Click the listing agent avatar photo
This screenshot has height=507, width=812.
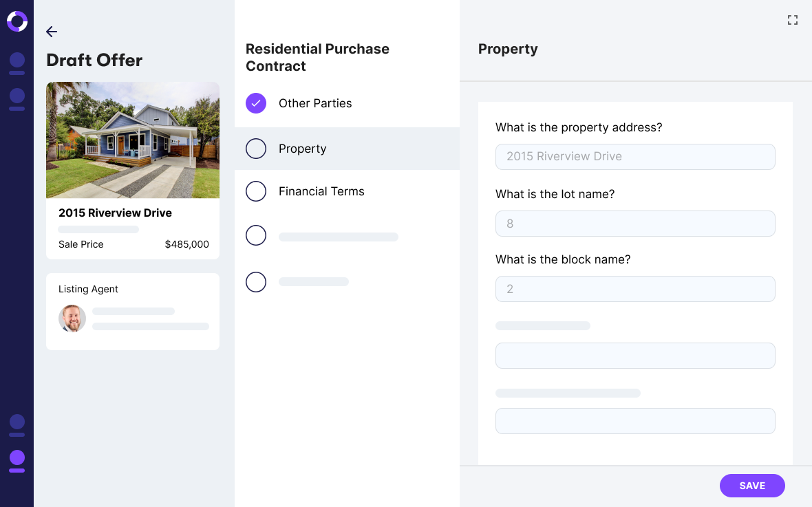click(x=72, y=319)
